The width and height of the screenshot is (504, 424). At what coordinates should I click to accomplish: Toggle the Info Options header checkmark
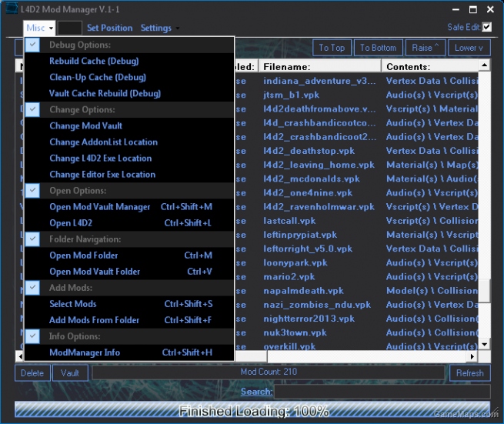32,336
